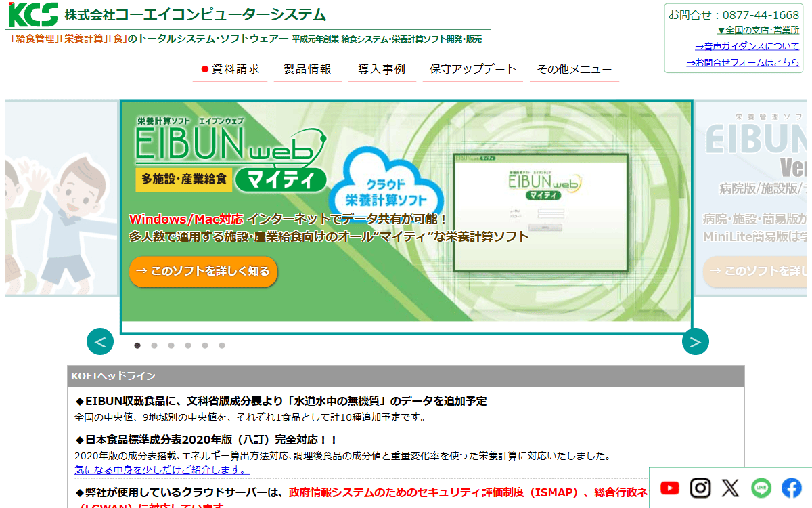
Task: Select the sixth carousel dot
Action: pyautogui.click(x=222, y=345)
